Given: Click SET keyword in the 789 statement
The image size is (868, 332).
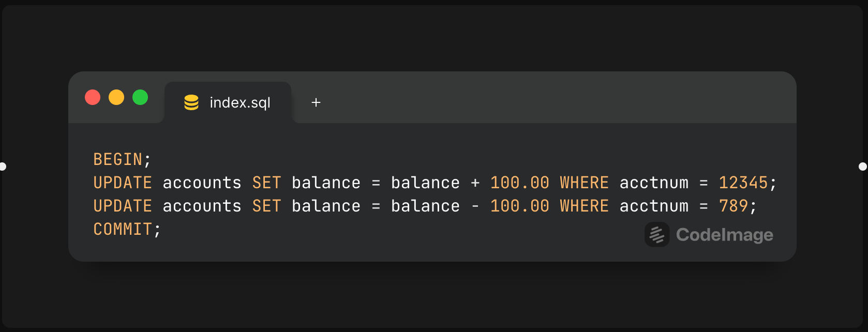Looking at the screenshot, I should point(266,206).
